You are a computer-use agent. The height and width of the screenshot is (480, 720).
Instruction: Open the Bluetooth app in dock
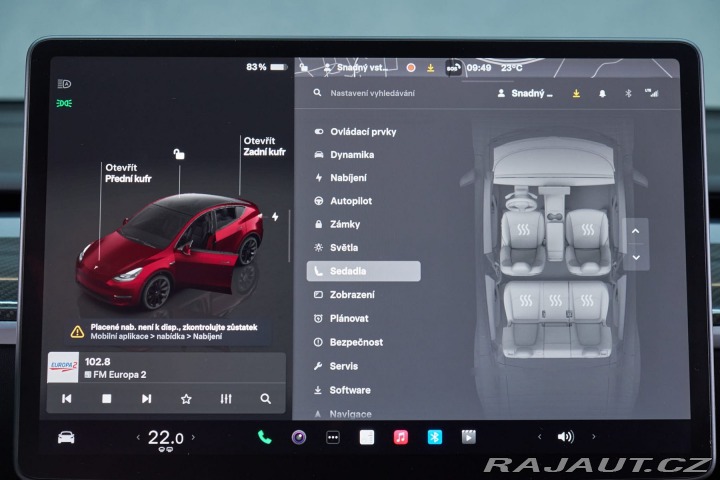point(435,437)
